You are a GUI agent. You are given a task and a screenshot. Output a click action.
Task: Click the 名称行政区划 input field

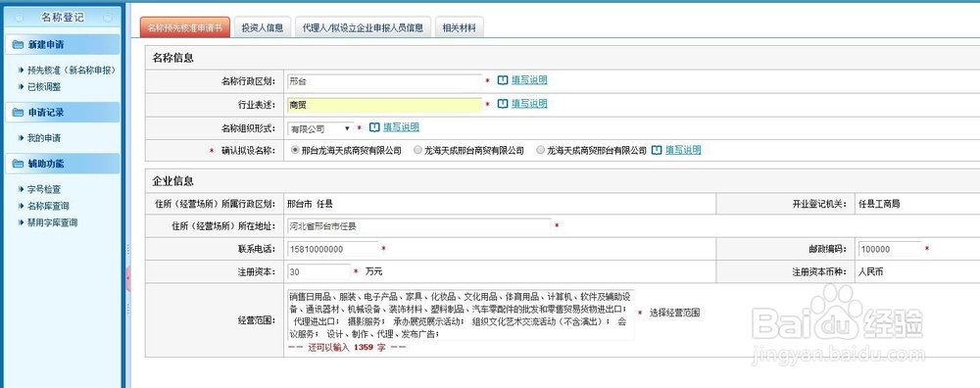[x=384, y=81]
